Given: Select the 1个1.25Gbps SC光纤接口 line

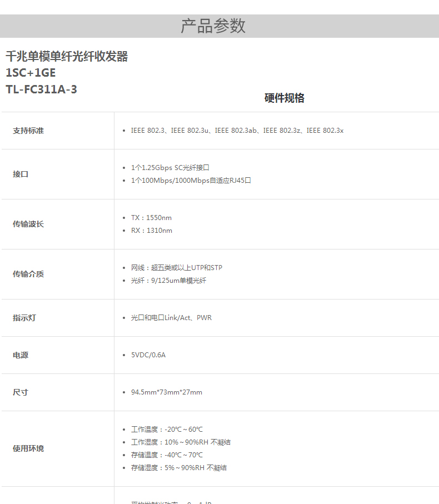Looking at the screenshot, I should pos(171,168).
